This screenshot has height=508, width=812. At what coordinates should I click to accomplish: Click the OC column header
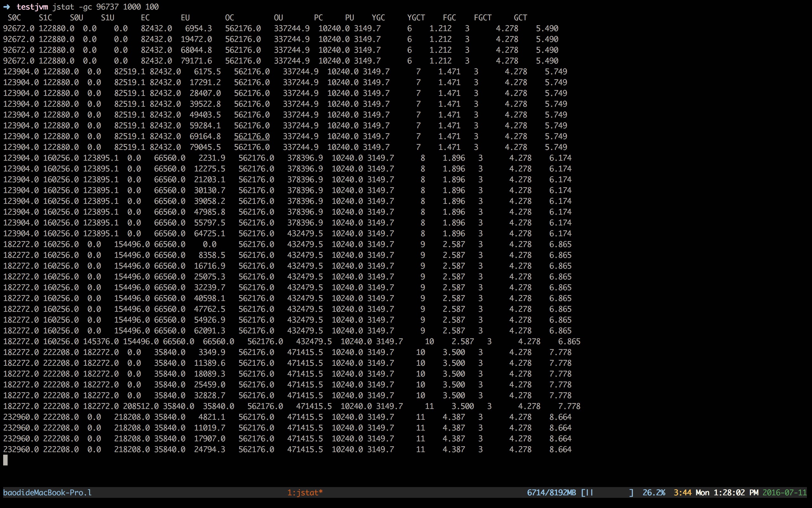pyautogui.click(x=230, y=17)
